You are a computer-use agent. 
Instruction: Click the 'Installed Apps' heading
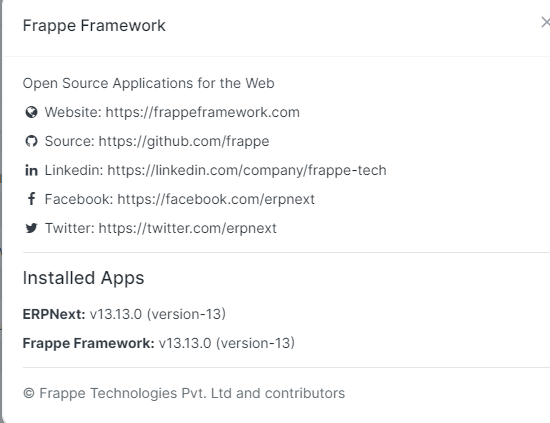(x=83, y=278)
